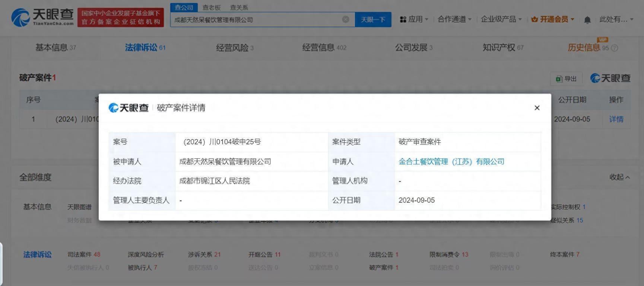The height and width of the screenshot is (286, 644).
Task: Click court name 成都市锦江区人民法院
Action: [x=215, y=181]
